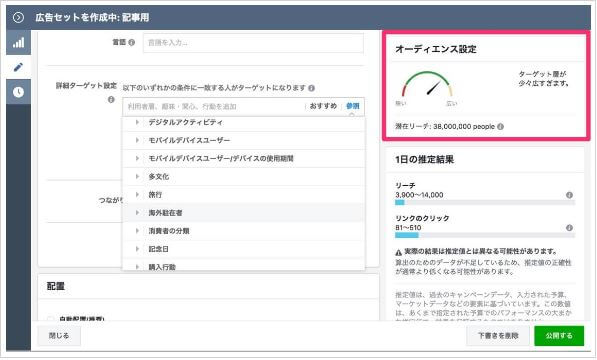Click the warning triangle icon
This screenshot has height=360, width=597.
(x=398, y=252)
